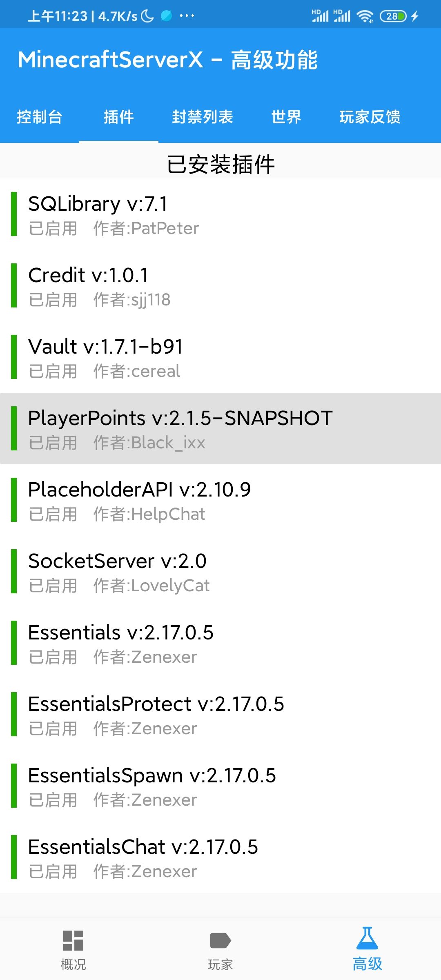The height and width of the screenshot is (980, 441).
Task: Select the 插件 tab
Action: (x=119, y=117)
